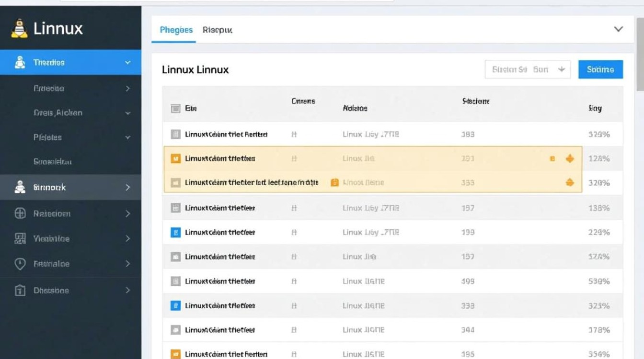Screen dimensions: 644x359
Task: Uncheck the blue checkbox in the 229% row
Action: [175, 233]
